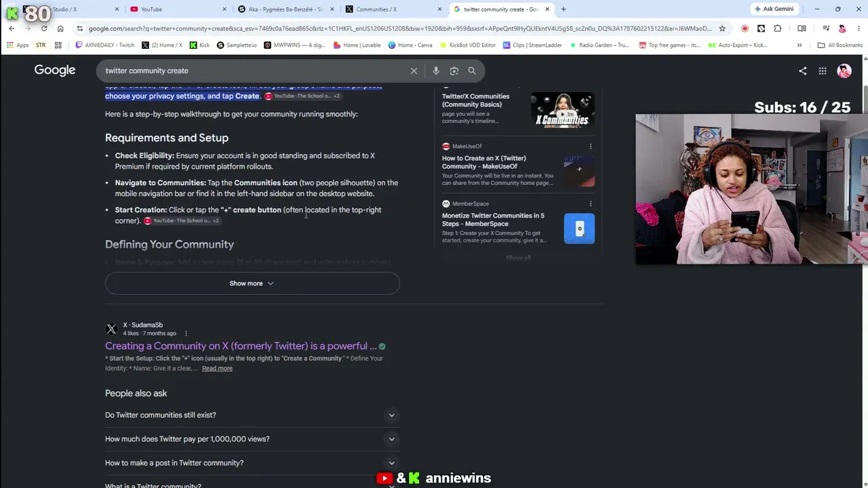Close the Google search results tab

(x=547, y=9)
